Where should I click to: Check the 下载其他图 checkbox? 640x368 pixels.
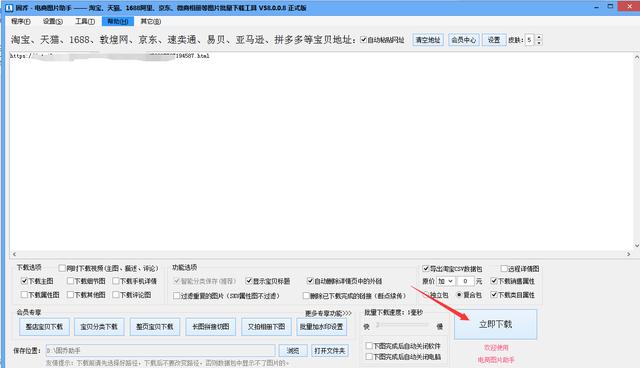[70, 295]
